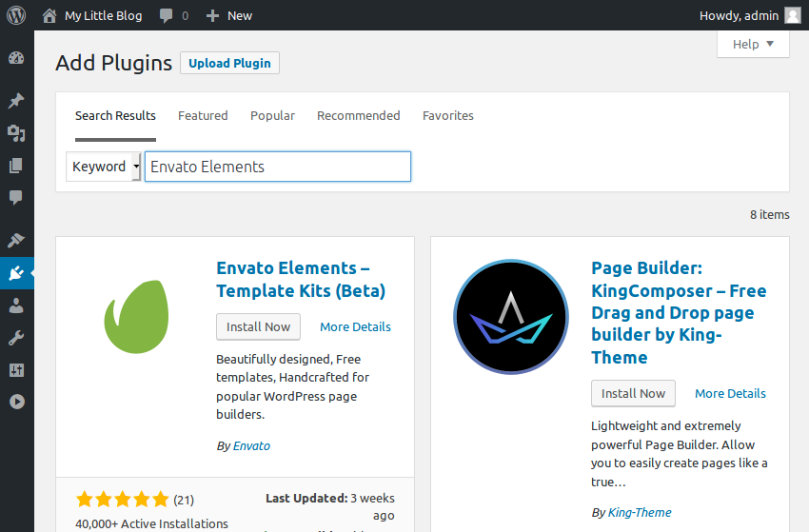Expand the Help dropdown
The image size is (809, 532).
pos(753,45)
